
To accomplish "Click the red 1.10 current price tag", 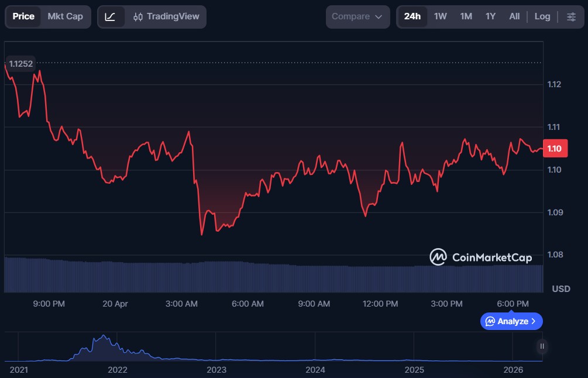I will (x=553, y=149).
